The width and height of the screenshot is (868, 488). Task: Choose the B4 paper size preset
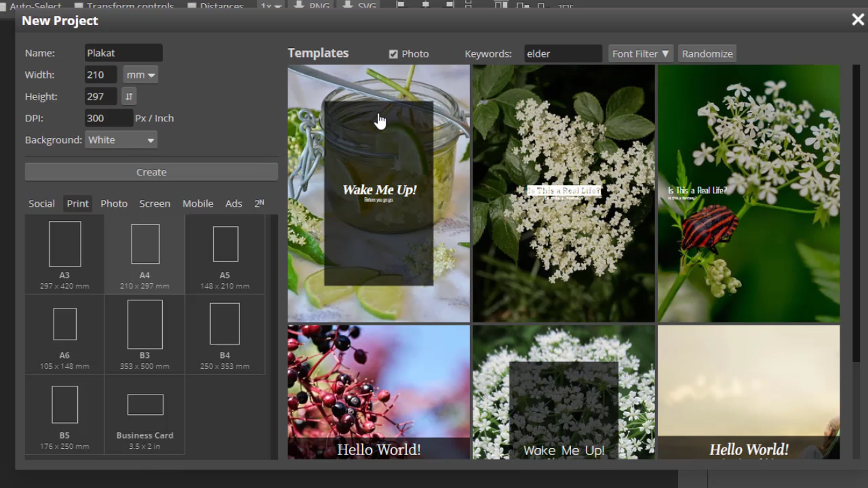225,335
